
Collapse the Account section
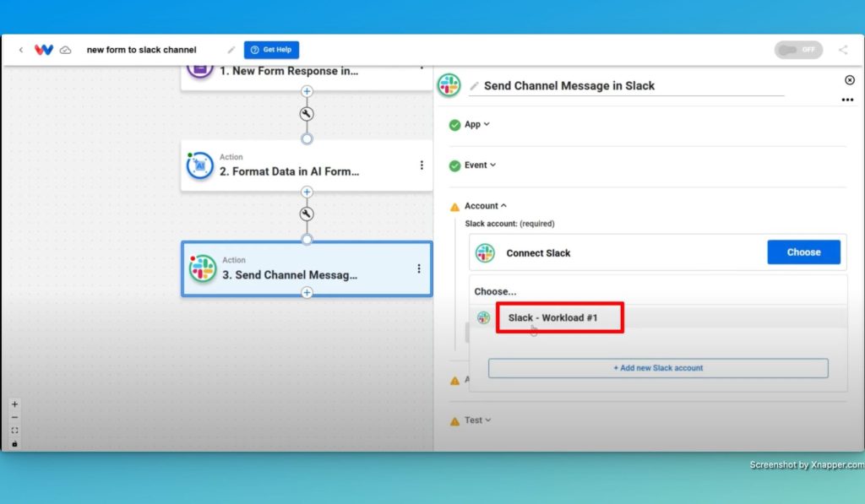486,206
